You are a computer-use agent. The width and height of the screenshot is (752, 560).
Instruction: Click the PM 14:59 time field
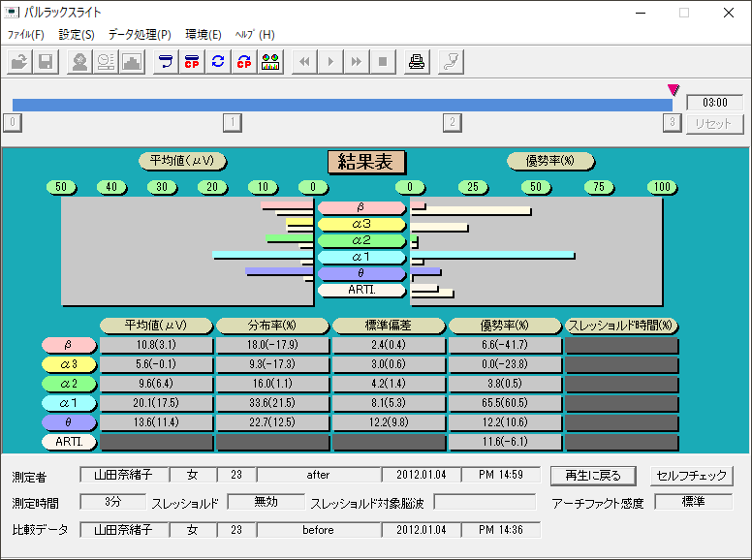(501, 475)
